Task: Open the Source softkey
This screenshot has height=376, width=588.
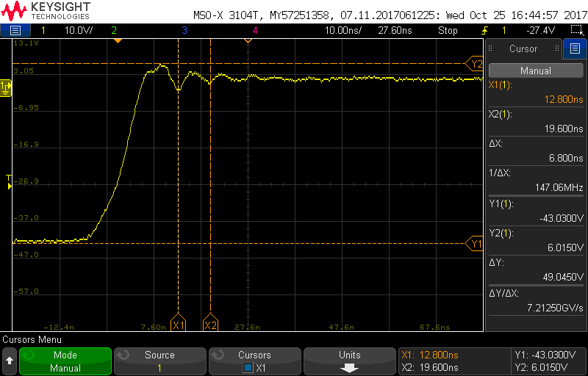Action: pyautogui.click(x=159, y=362)
